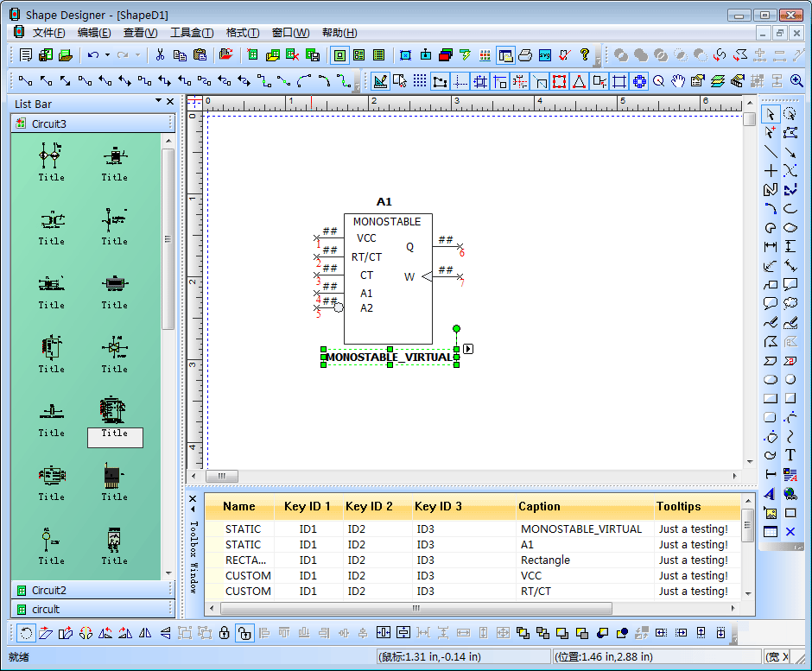Open the Undo history dropdown arrow
This screenshot has width=812, height=671.
point(107,55)
